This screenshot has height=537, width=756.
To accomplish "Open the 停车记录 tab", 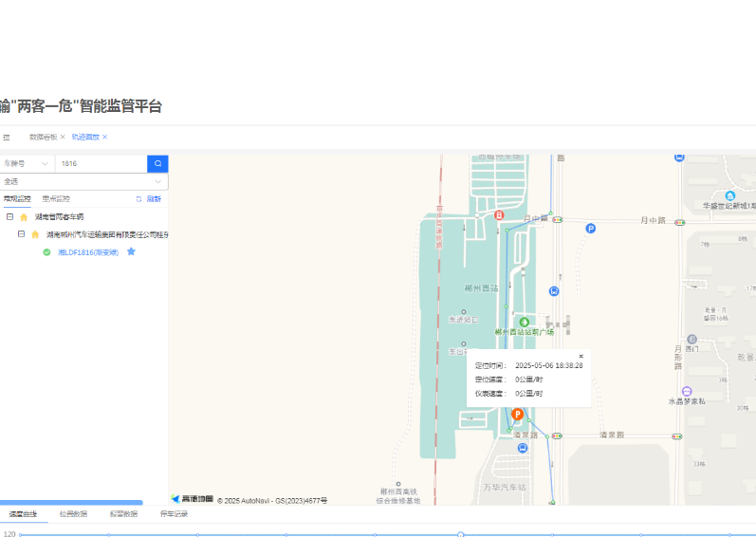I will point(174,514).
